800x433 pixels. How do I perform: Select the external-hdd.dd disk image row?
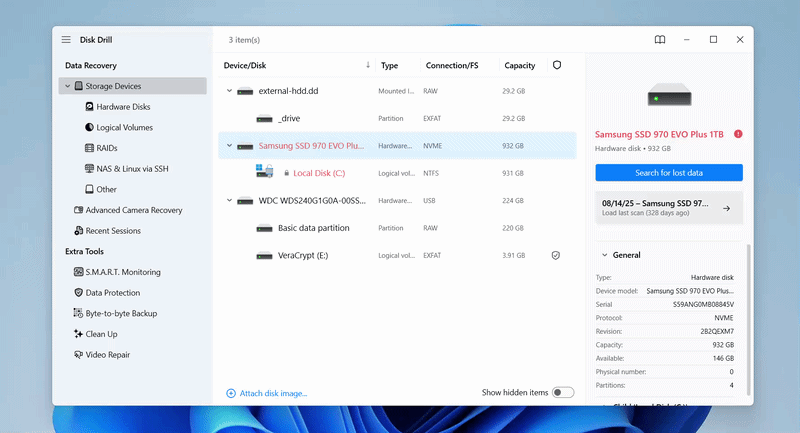397,91
